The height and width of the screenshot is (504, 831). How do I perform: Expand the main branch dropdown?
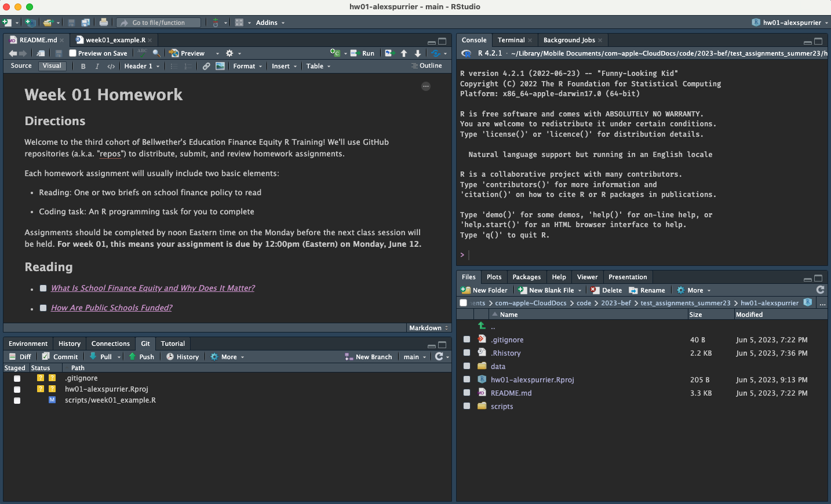414,357
